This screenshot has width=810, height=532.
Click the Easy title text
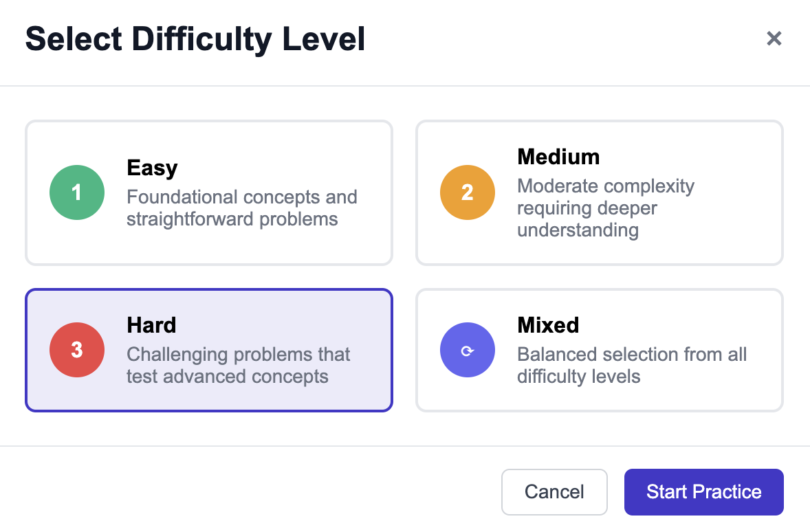pos(152,168)
